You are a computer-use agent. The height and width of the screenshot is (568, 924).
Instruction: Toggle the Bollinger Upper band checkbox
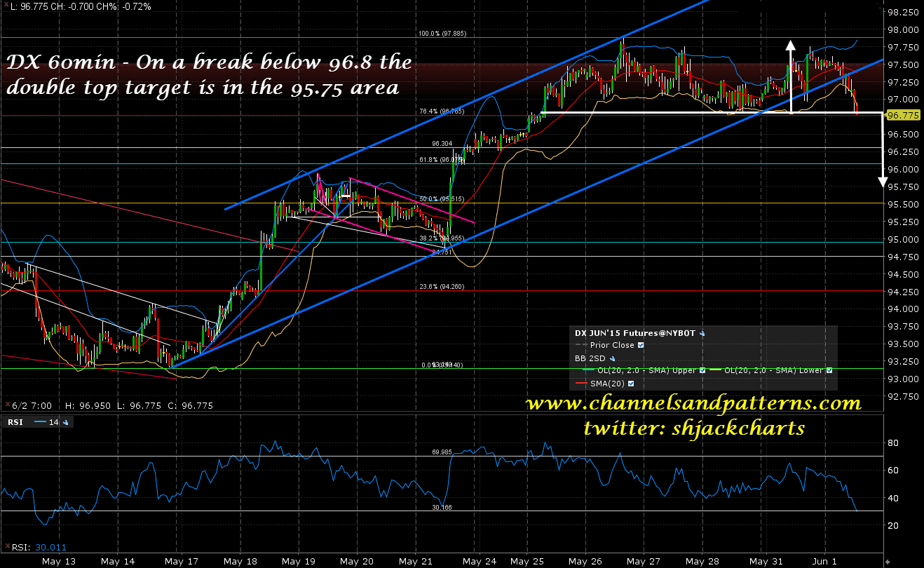702,370
